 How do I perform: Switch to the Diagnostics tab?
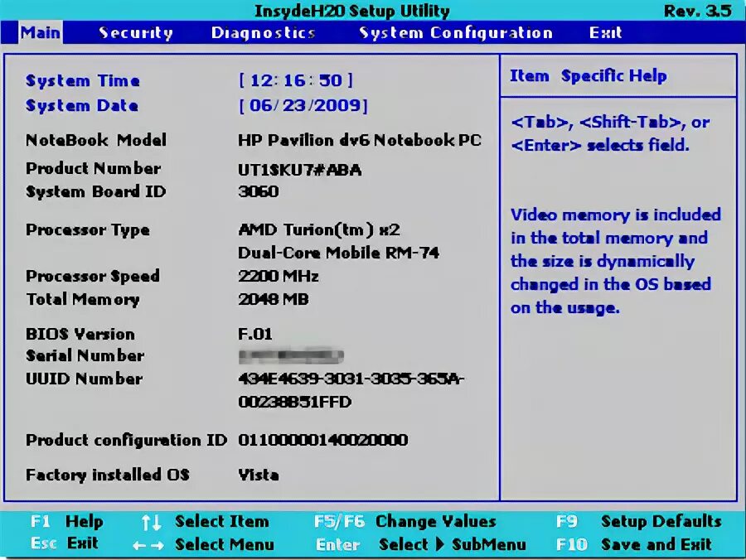(x=263, y=32)
